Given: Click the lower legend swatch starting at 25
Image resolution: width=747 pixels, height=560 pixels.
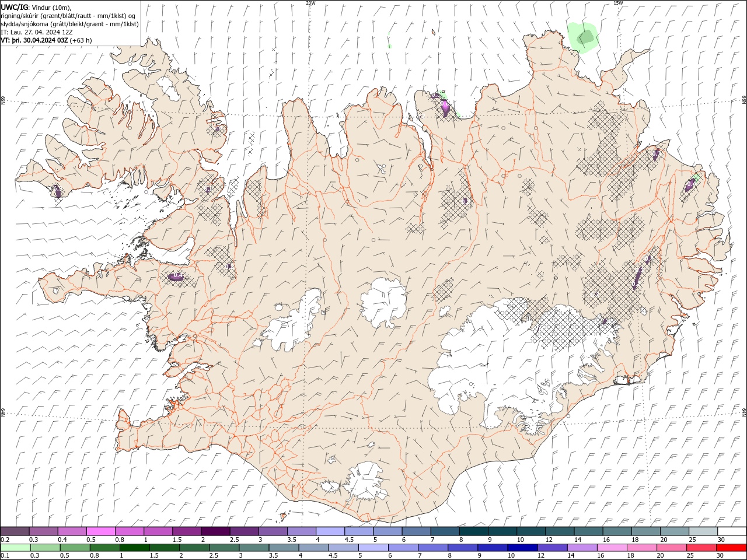Looking at the screenshot, I should pos(701,548).
